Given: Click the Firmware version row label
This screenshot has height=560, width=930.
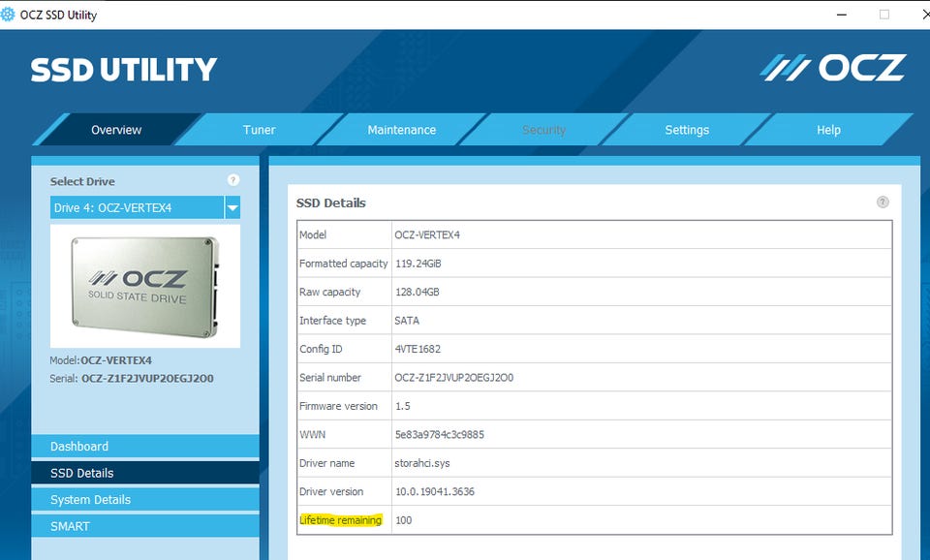Looking at the screenshot, I should click(x=338, y=406).
